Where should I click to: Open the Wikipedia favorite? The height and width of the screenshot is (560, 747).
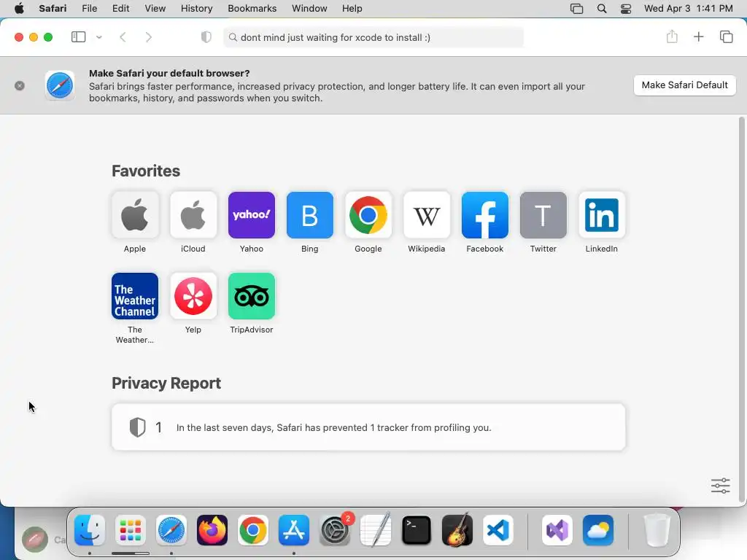click(426, 215)
